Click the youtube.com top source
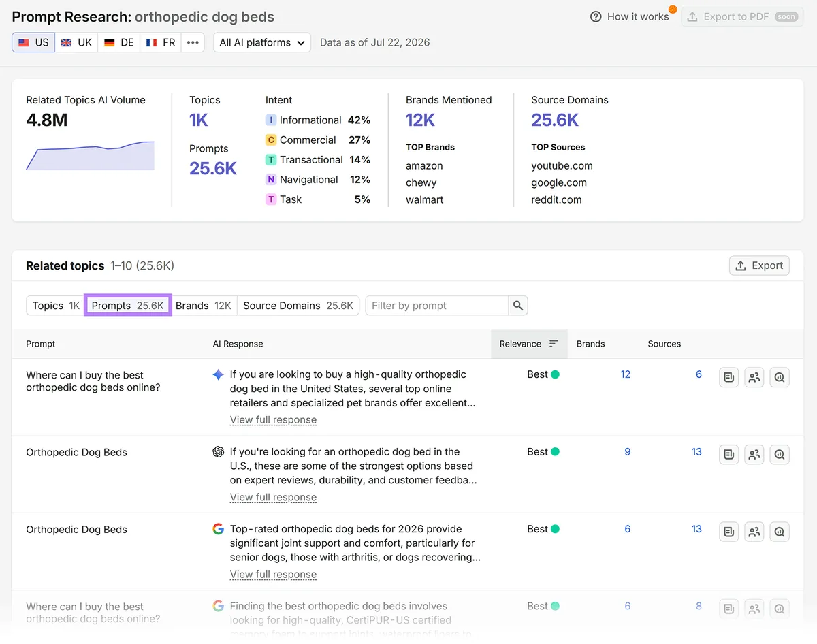Viewport: 817px width, 644px height. pyautogui.click(x=562, y=165)
